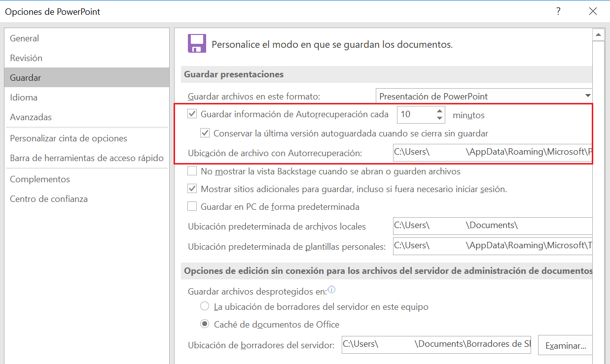Click the Opciones de edición sin conexión heading

pyautogui.click(x=388, y=270)
